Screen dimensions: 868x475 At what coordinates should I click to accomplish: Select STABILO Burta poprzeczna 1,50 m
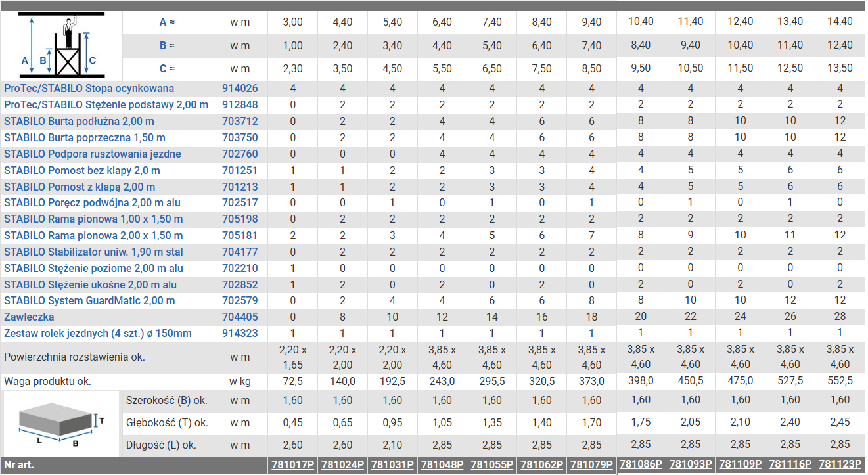(x=85, y=138)
